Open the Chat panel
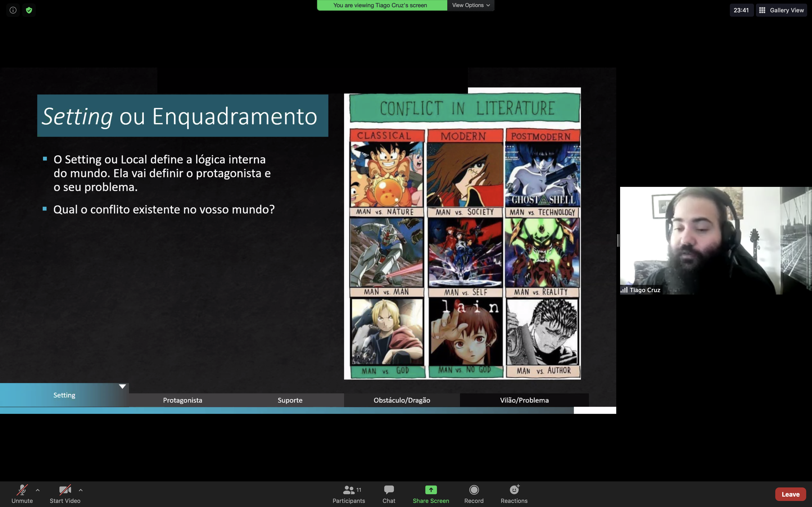This screenshot has height=507, width=812. (x=389, y=493)
